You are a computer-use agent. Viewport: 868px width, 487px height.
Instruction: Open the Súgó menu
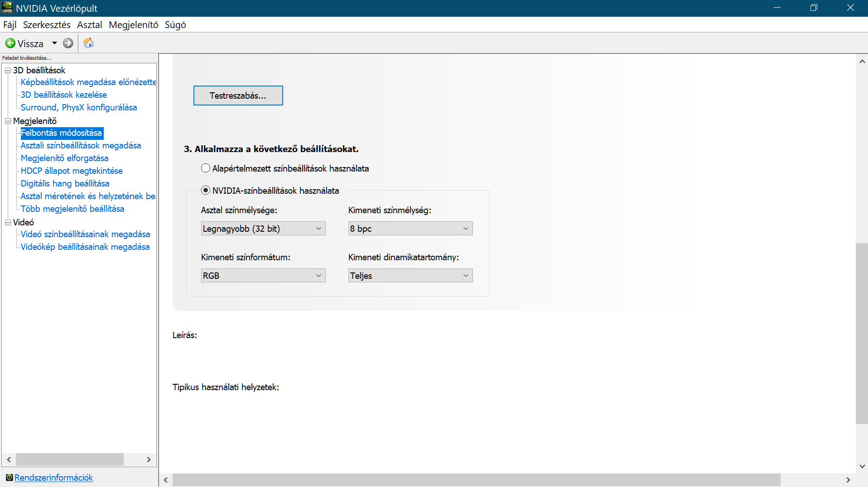[175, 25]
